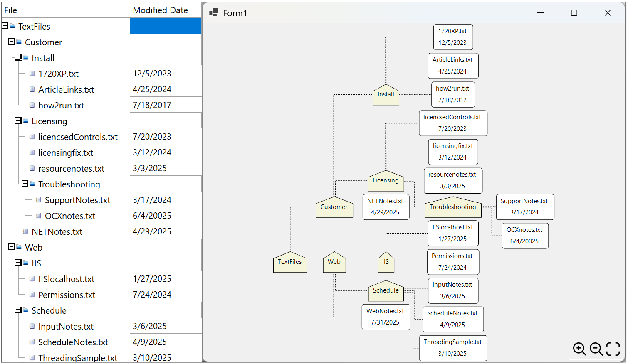Click the document icon beside ThreadingSample.txt

click(x=32, y=357)
